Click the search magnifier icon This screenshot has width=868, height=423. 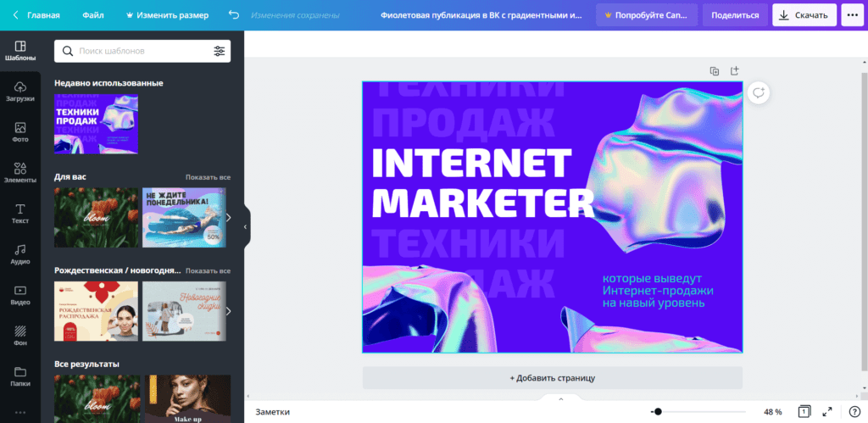[68, 51]
